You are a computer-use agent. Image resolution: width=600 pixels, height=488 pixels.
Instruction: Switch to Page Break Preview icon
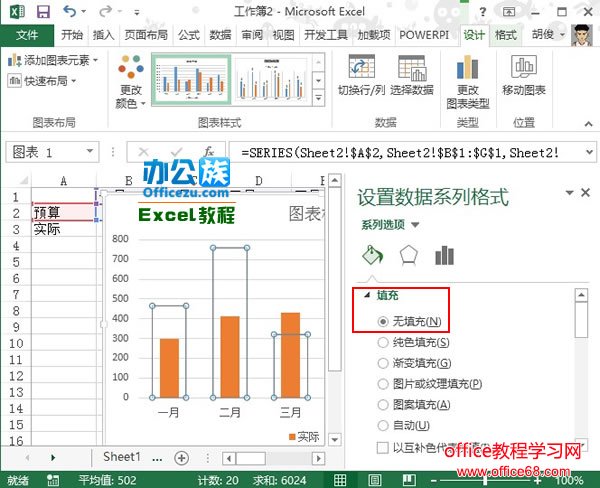coord(409,480)
